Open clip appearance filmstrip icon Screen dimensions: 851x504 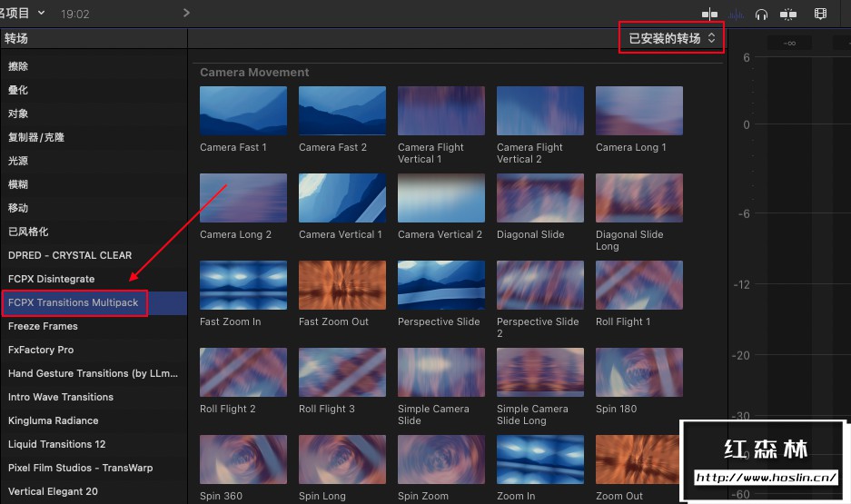coord(821,14)
